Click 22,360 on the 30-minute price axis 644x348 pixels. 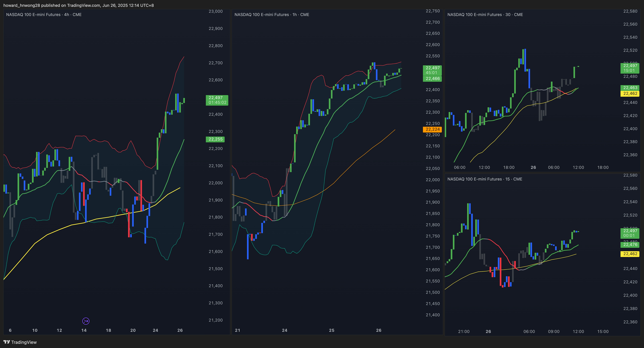[x=630, y=155]
